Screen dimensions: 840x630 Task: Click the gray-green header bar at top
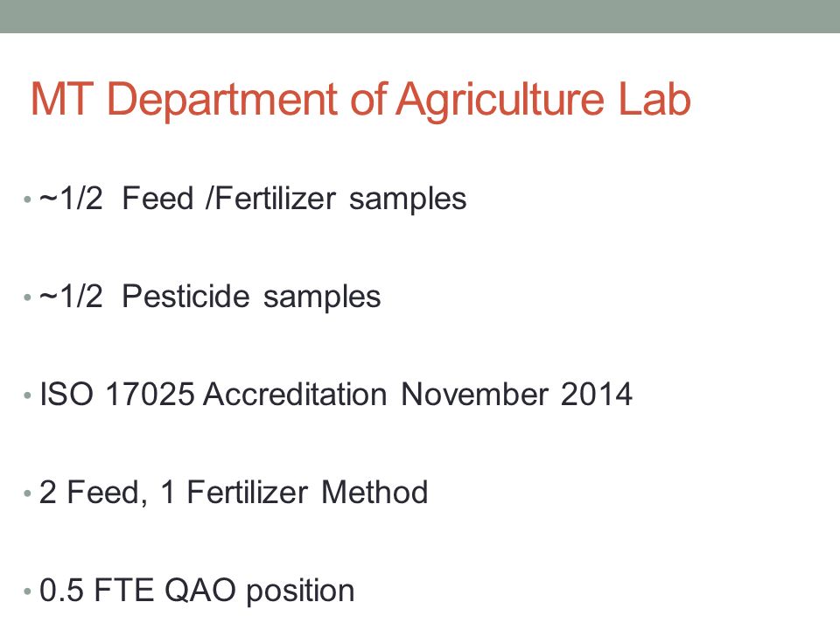(x=420, y=16)
